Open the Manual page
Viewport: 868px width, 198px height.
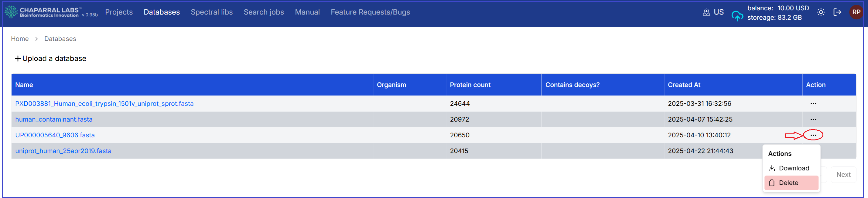point(307,12)
